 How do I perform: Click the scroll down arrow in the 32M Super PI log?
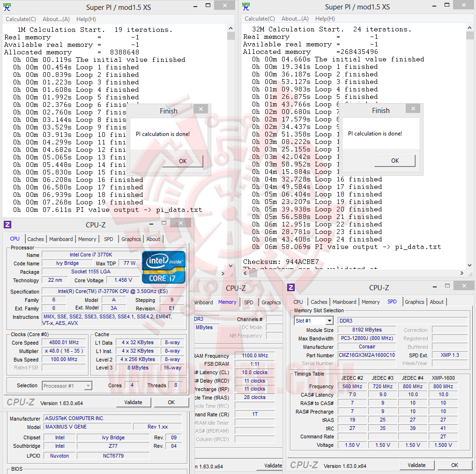469,265
